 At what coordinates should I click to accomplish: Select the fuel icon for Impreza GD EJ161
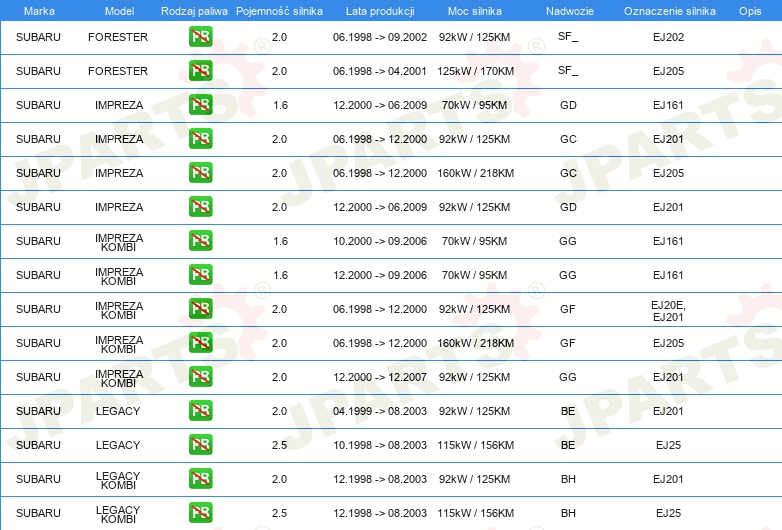pos(200,104)
